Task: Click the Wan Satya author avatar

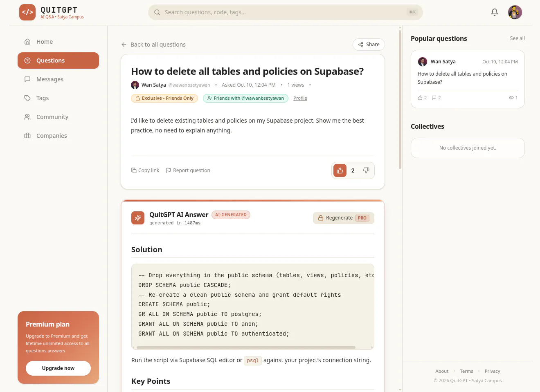Action: [x=135, y=85]
